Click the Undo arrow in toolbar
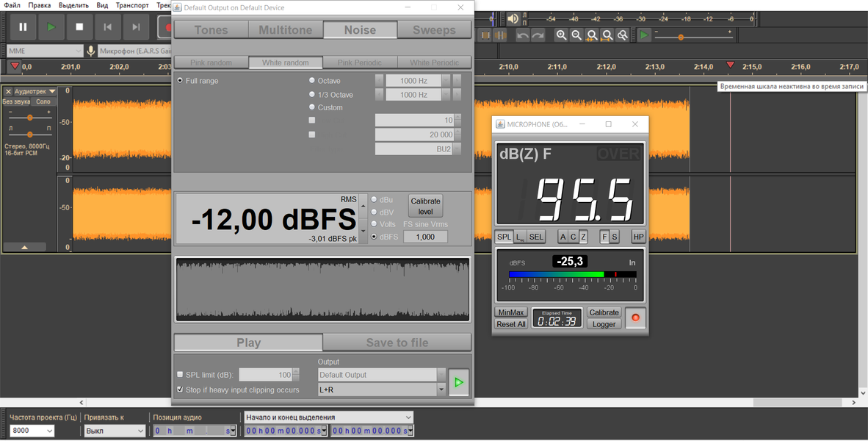868x441 pixels. click(x=522, y=35)
